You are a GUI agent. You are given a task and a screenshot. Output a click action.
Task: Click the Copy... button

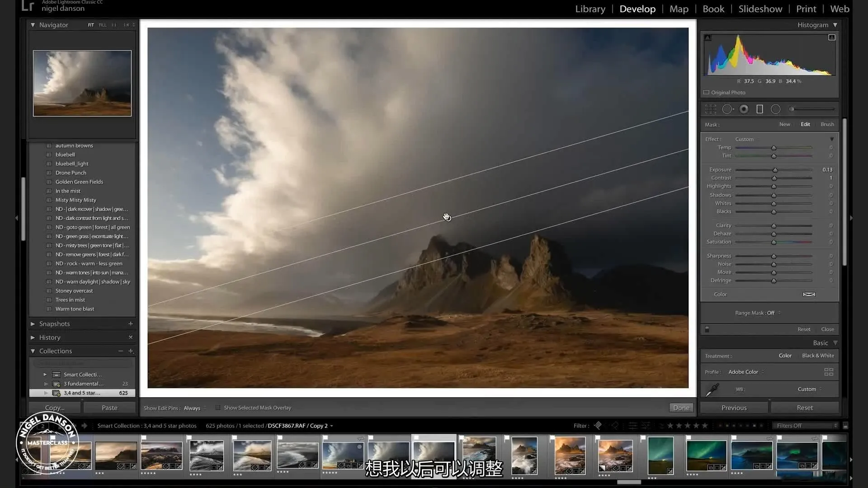point(55,408)
